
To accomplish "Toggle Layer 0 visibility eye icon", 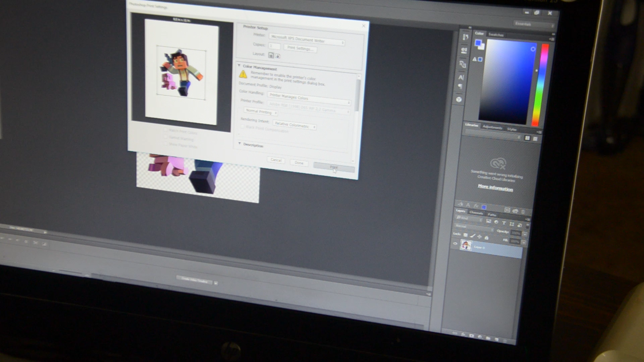I will point(455,244).
